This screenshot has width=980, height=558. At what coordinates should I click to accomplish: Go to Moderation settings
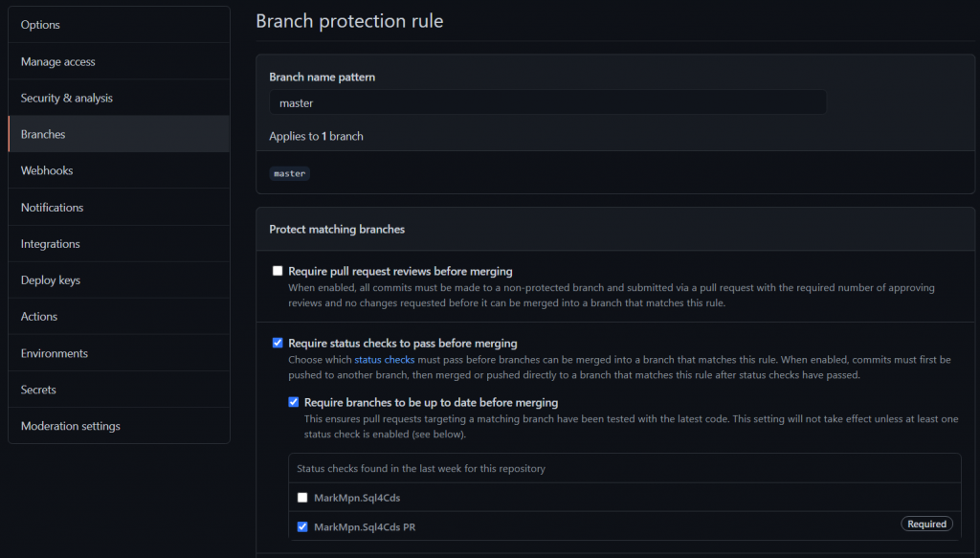(71, 426)
